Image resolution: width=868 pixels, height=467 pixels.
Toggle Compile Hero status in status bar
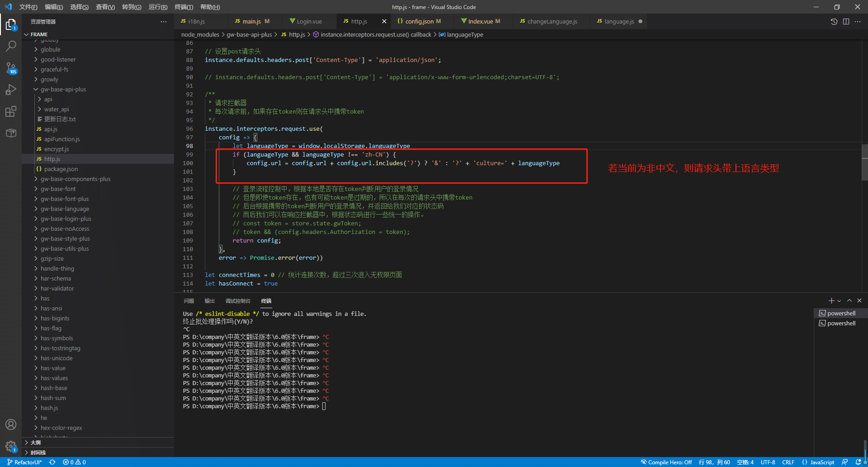666,462
